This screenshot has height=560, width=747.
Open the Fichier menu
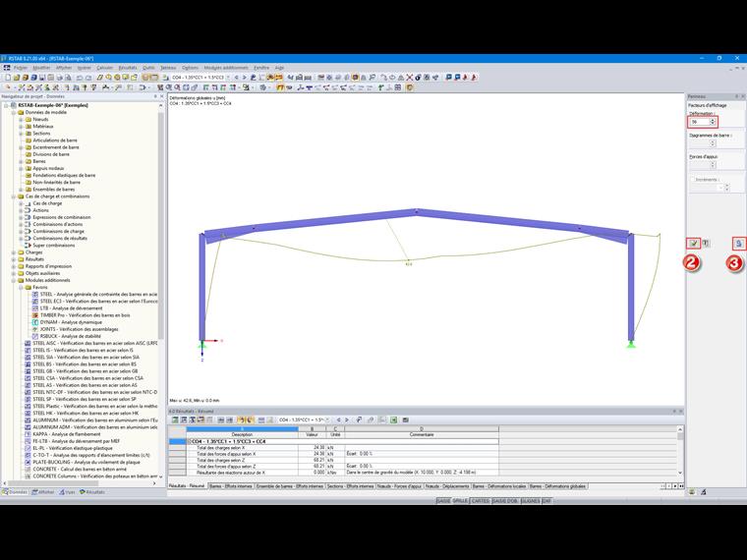(x=21, y=68)
